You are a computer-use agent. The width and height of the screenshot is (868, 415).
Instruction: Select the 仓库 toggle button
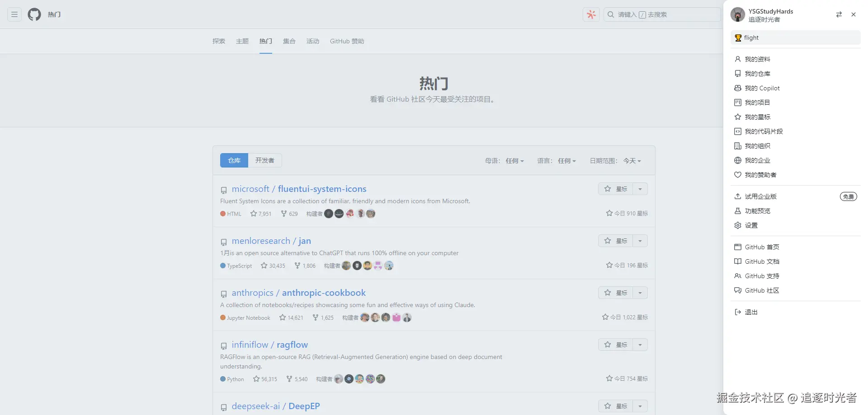(234, 160)
